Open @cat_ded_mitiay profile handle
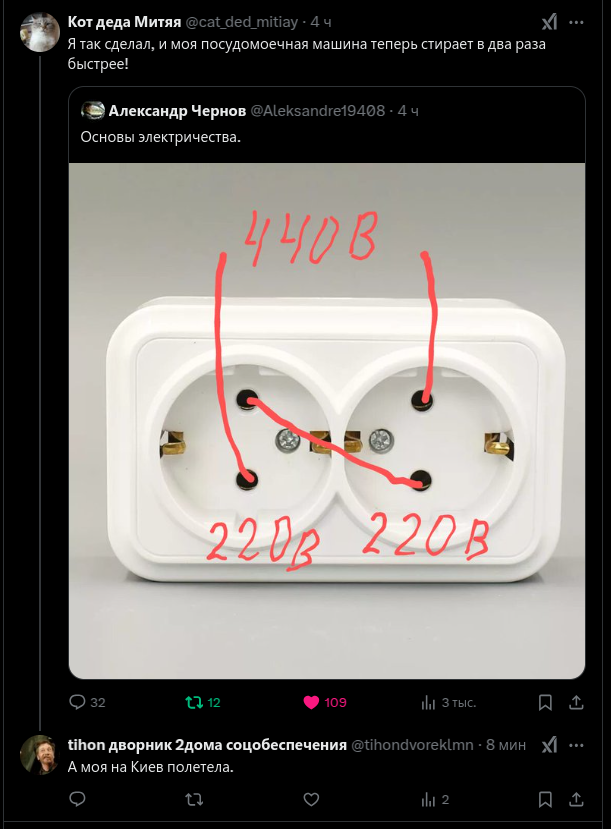This screenshot has width=611, height=829. tap(242, 22)
